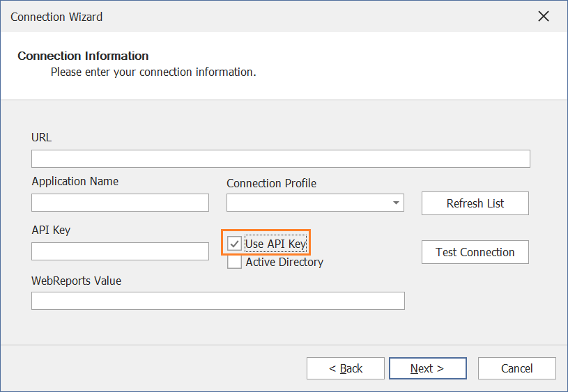The height and width of the screenshot is (392, 568).
Task: Expand the Connection Profile dropdown arrow
Action: click(396, 203)
